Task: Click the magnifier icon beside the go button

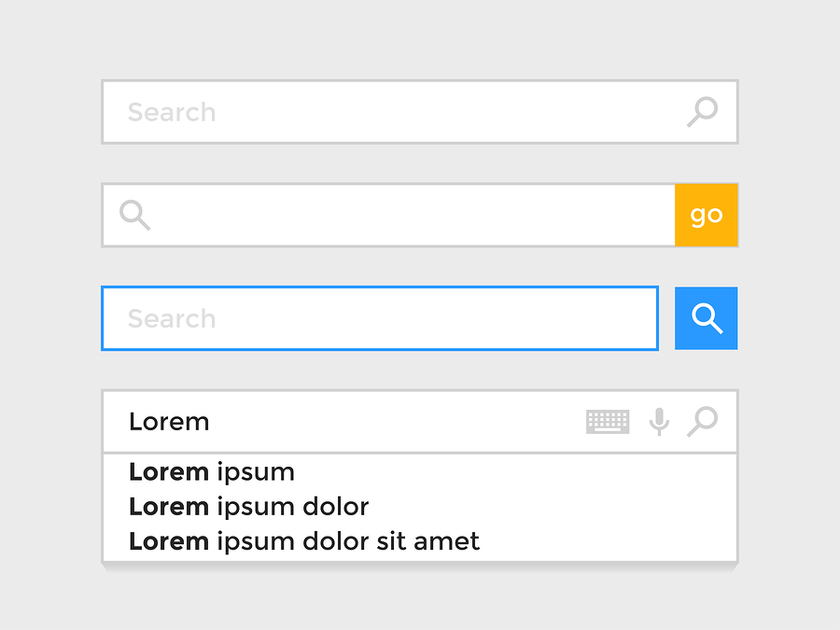Action: [133, 215]
